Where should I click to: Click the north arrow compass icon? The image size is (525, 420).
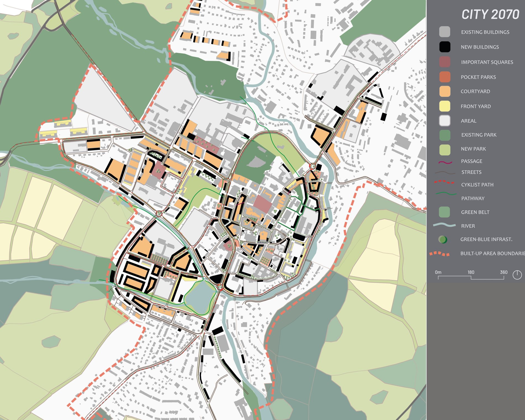tap(517, 274)
